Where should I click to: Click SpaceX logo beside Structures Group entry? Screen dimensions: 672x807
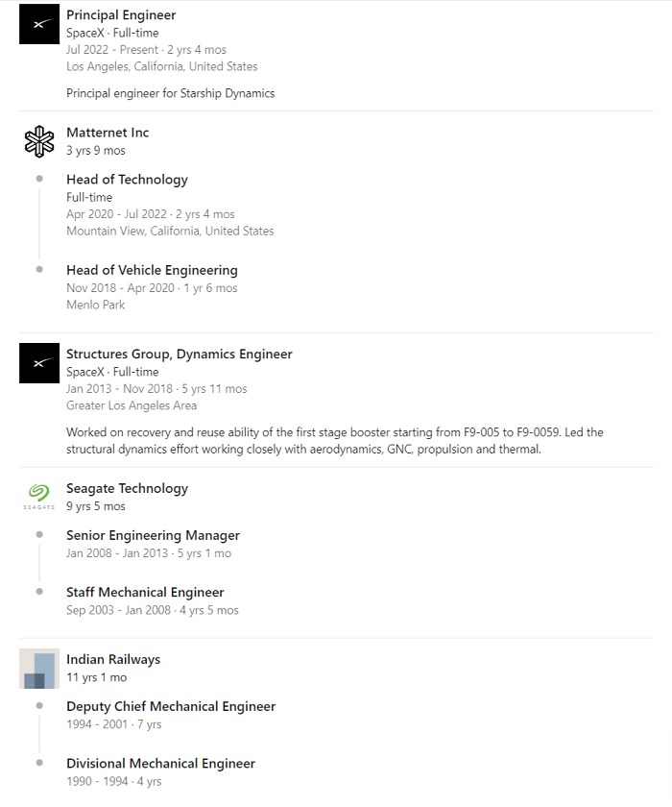(x=39, y=363)
